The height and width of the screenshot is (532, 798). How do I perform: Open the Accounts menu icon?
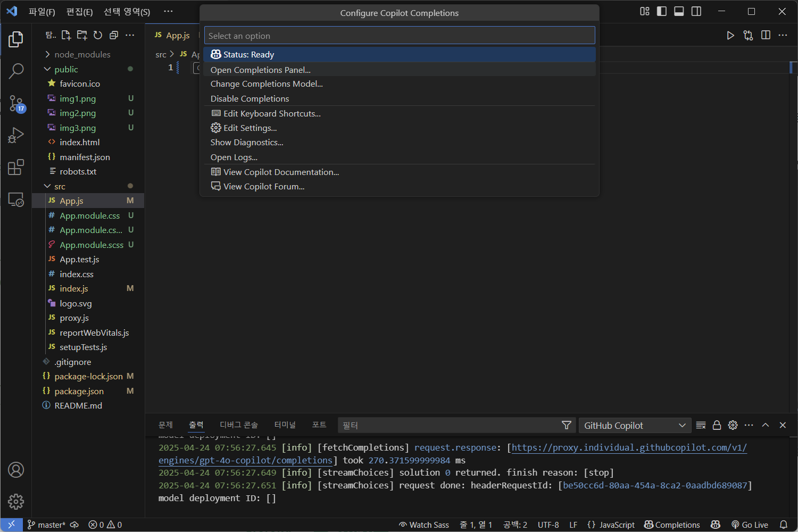coord(16,470)
